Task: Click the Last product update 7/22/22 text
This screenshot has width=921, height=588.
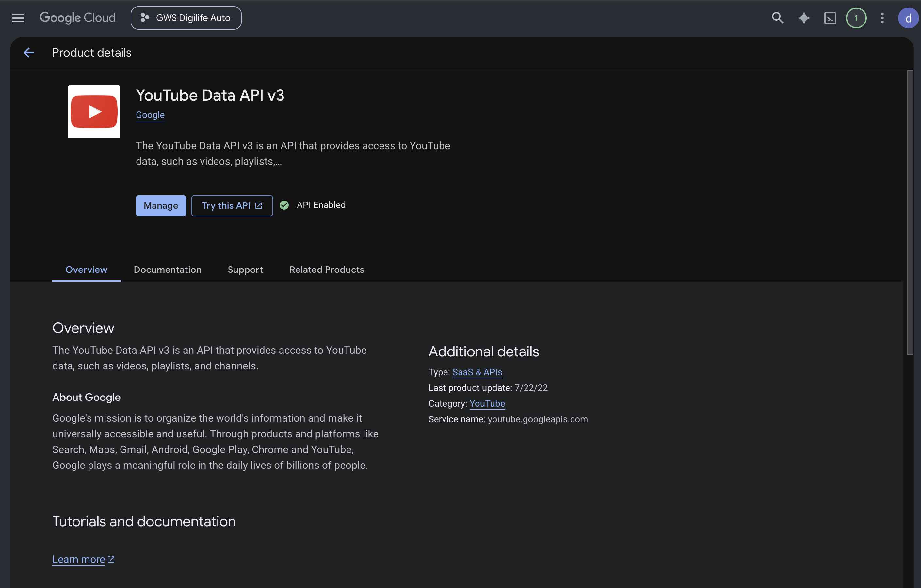Action: point(488,388)
